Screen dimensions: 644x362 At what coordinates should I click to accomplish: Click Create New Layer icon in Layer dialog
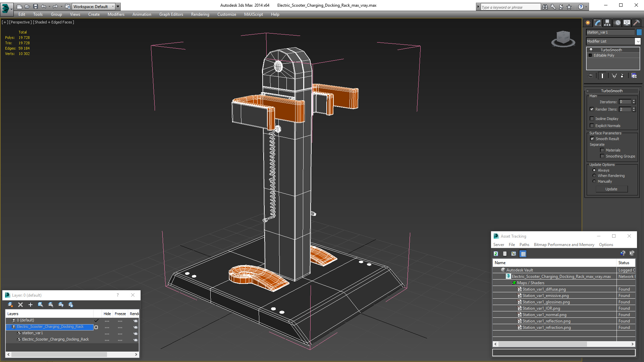10,305
